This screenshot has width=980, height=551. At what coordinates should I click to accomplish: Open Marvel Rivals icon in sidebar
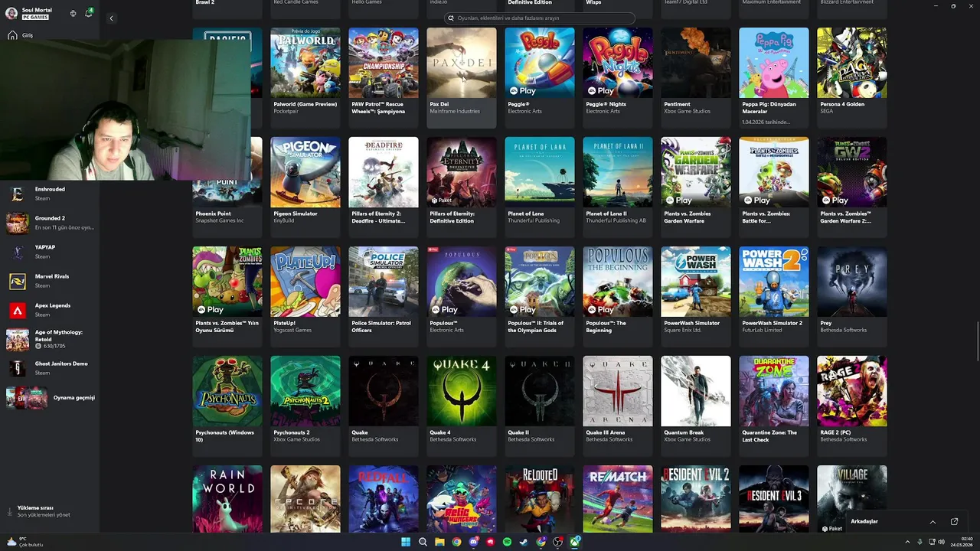point(17,281)
